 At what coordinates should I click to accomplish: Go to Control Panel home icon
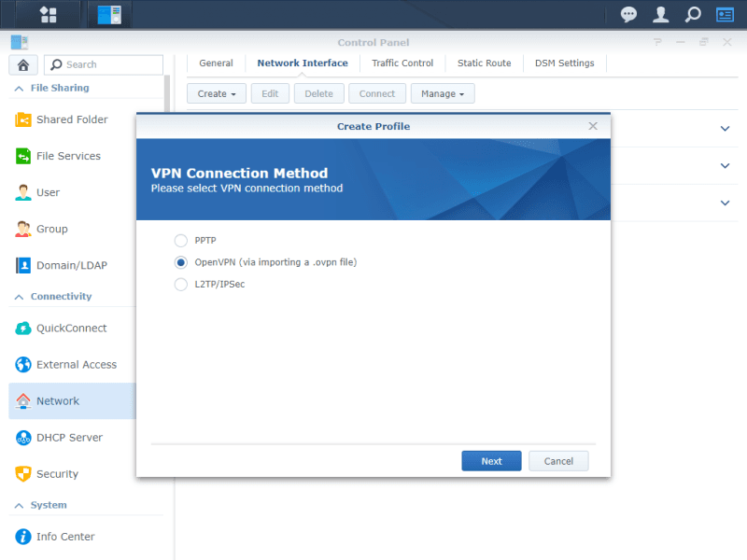click(x=22, y=64)
